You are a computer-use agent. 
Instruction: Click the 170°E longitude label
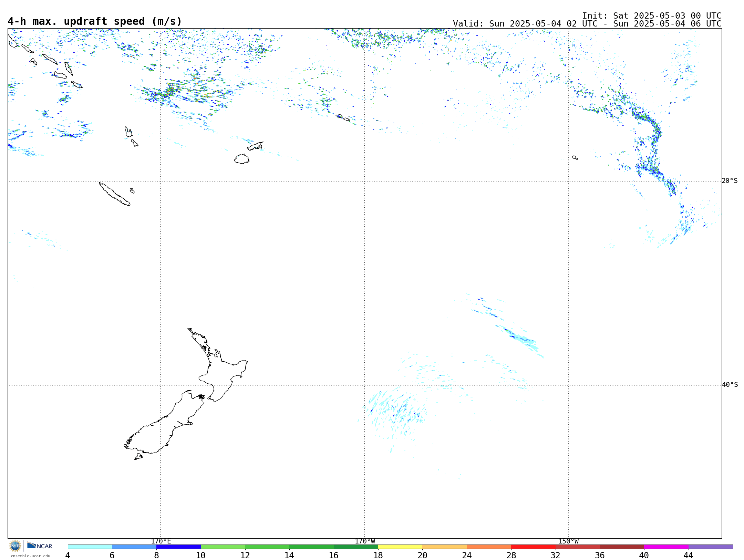(x=161, y=541)
